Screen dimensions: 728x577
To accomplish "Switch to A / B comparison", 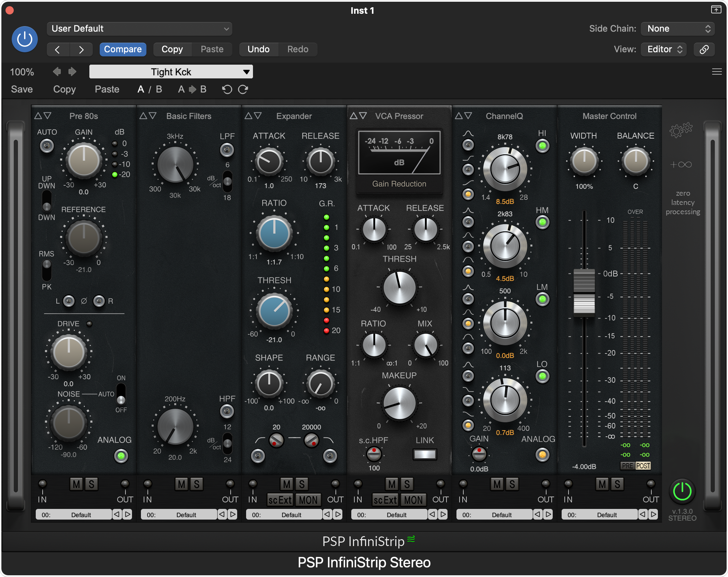I will [x=150, y=89].
